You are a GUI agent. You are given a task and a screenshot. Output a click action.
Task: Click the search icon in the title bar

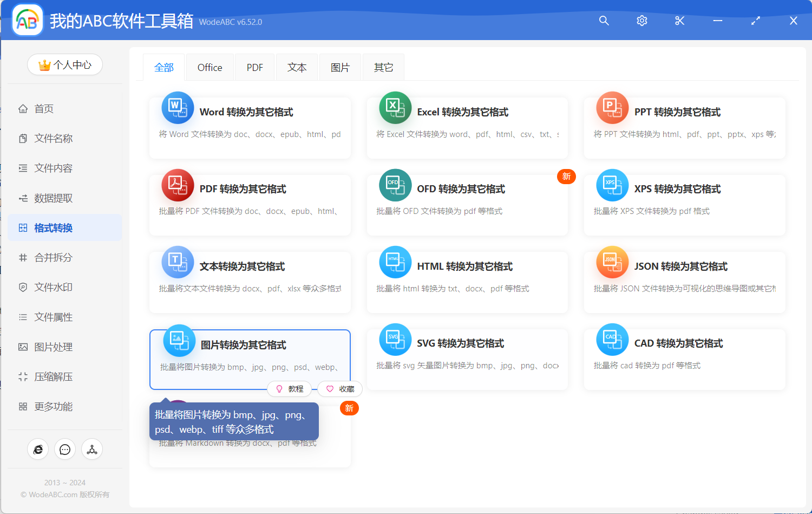(604, 21)
